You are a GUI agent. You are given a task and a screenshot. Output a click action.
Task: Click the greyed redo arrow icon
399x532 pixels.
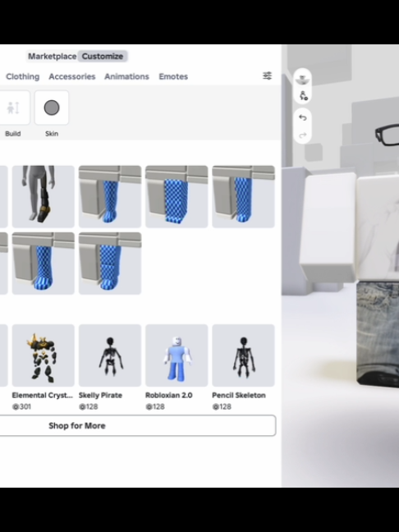pyautogui.click(x=303, y=135)
